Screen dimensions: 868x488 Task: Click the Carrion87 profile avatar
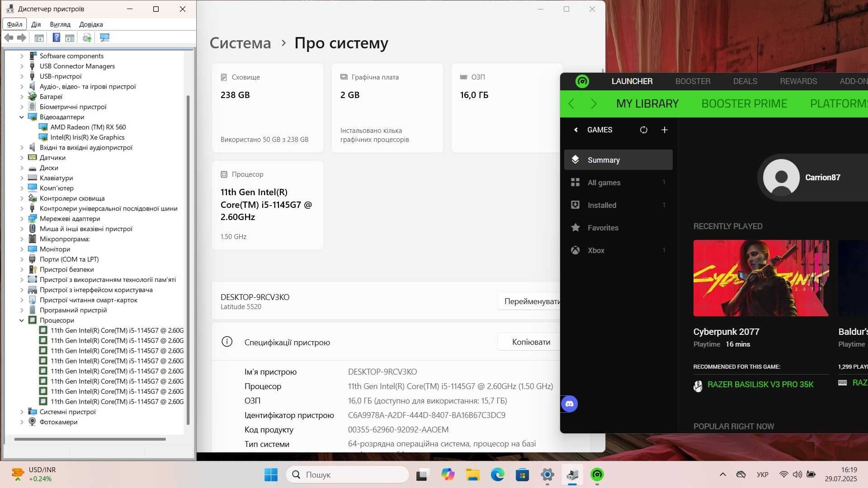click(781, 177)
